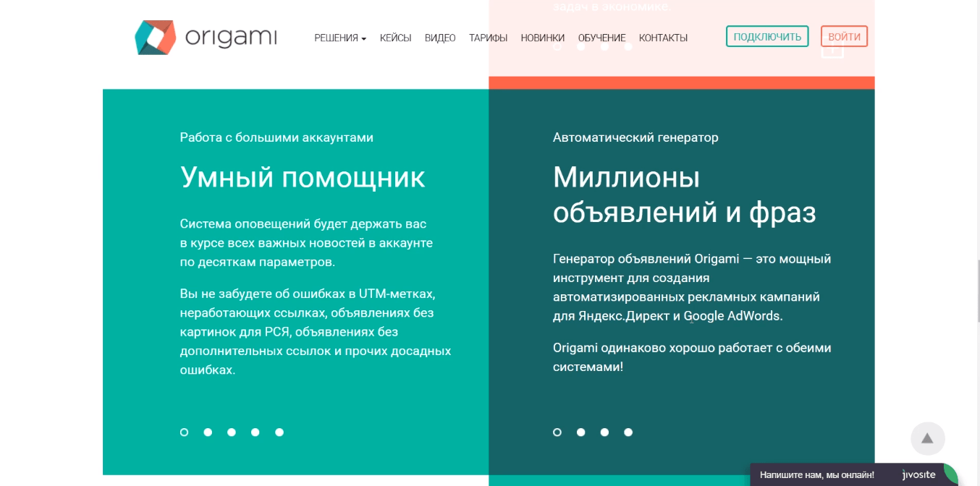Click the Работа с большими аккаунтами subtitle
The height and width of the screenshot is (486, 980).
click(x=276, y=137)
